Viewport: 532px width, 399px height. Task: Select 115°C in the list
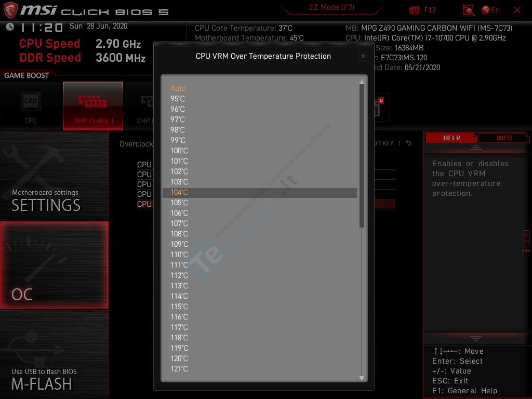[260, 307]
